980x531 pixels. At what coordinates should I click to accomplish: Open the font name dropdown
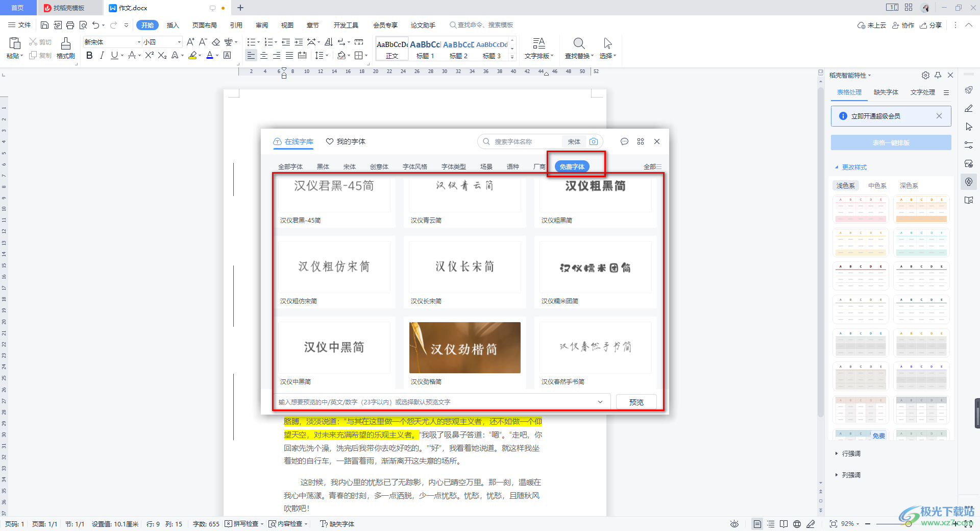(x=139, y=42)
